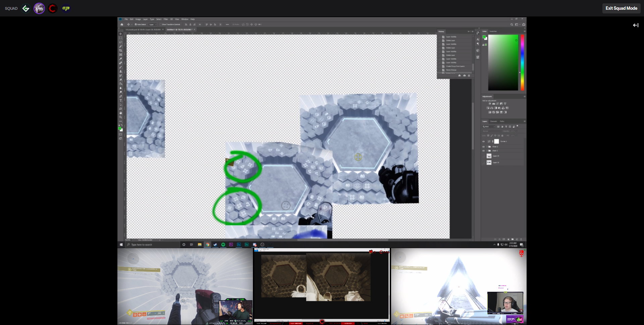Switch to the bottom-right squad stream
The height and width of the screenshot is (325, 644).
[x=459, y=286]
